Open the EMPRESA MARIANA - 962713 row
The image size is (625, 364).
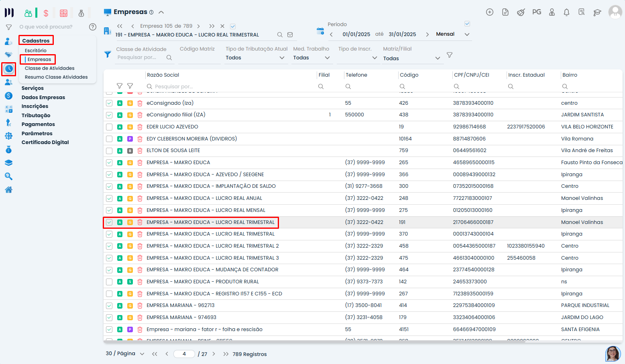[181, 305]
